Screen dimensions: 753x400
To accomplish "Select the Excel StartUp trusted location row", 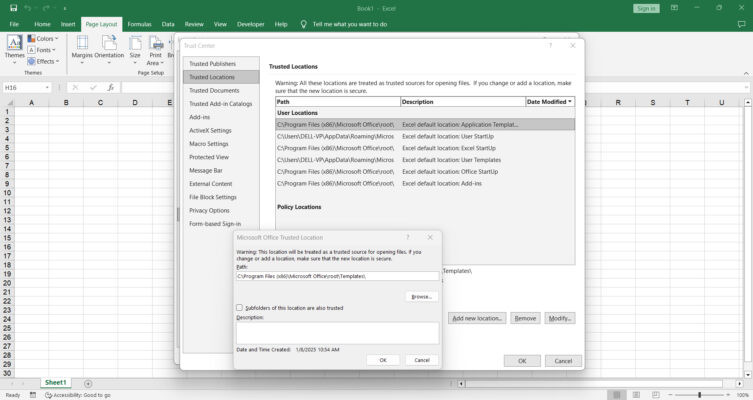I will [425, 148].
